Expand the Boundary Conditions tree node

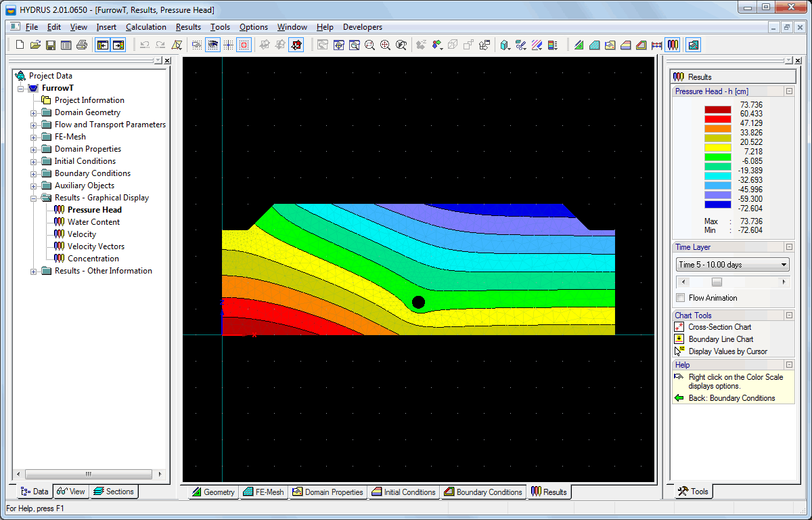[34, 173]
